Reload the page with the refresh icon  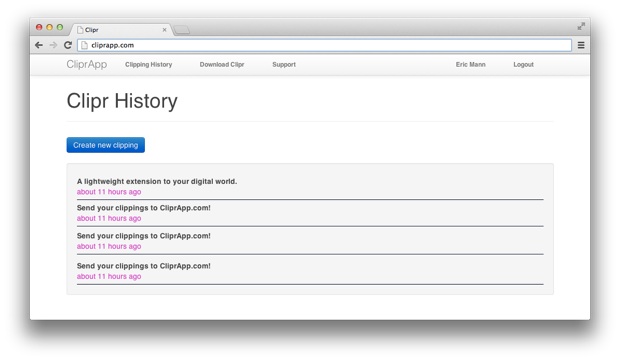tap(68, 45)
